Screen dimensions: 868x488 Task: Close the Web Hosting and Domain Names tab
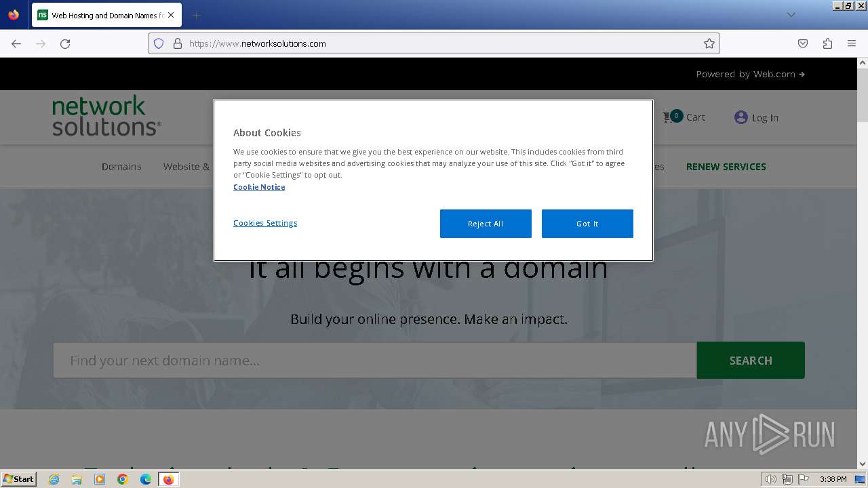[x=170, y=15]
